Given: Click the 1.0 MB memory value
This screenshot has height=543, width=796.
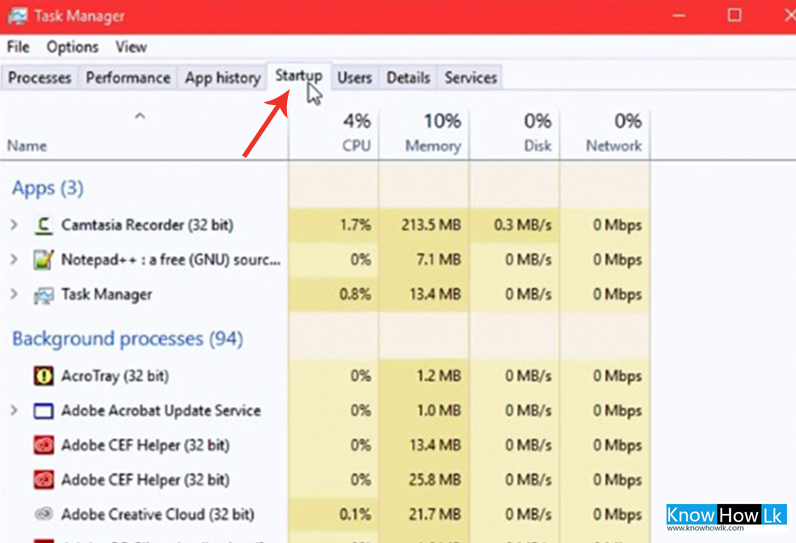Looking at the screenshot, I should [x=439, y=411].
